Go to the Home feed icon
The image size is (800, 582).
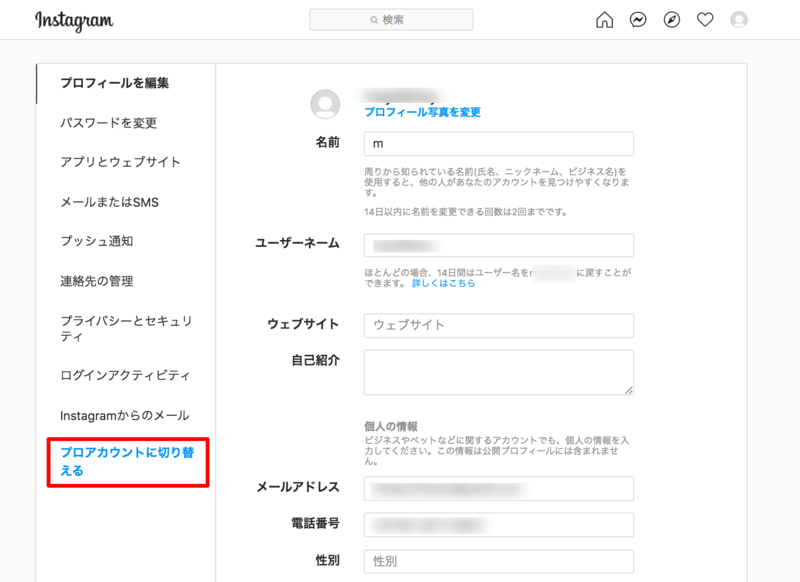click(605, 20)
